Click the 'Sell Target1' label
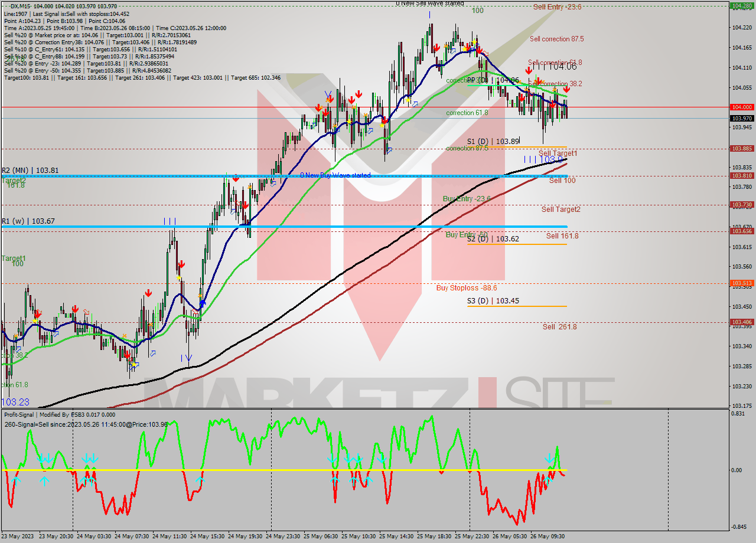The height and width of the screenshot is (543, 756). click(x=558, y=153)
